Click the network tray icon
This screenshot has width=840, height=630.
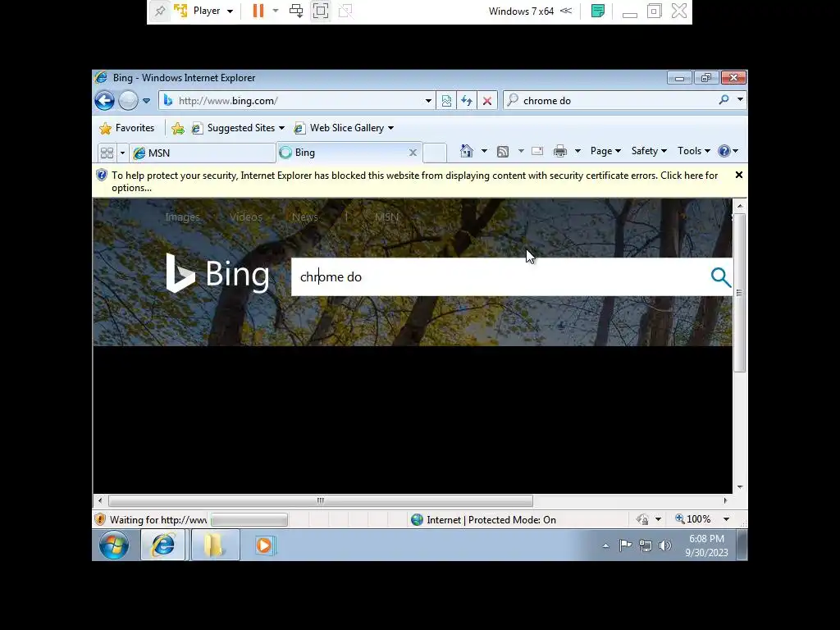click(645, 546)
